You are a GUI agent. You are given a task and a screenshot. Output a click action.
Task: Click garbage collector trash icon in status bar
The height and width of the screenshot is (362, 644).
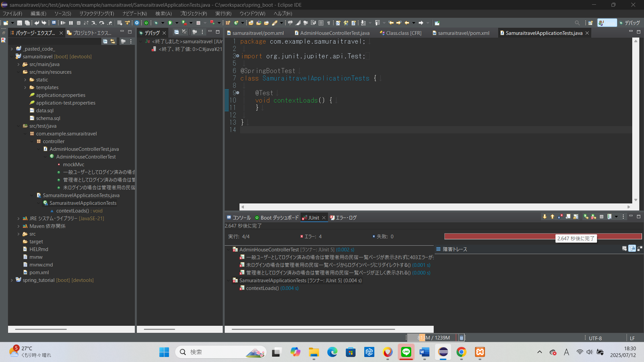[x=462, y=338]
